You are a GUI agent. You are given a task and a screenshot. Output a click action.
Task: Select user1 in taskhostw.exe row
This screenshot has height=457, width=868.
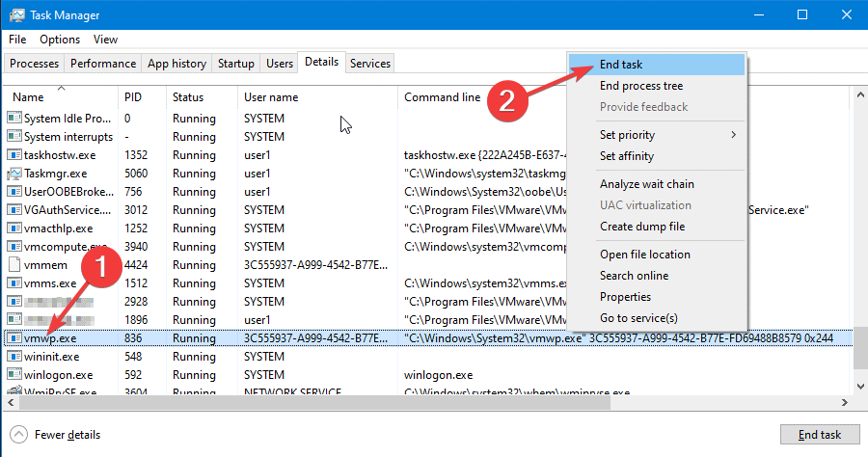[257, 155]
